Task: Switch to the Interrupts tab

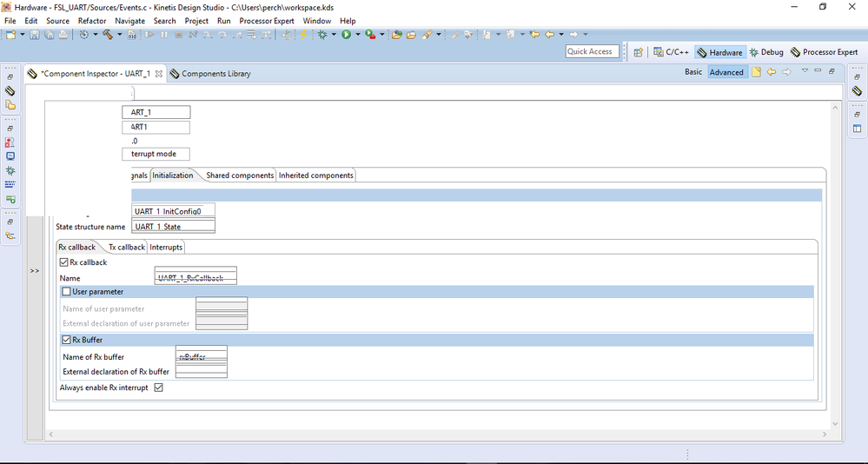Action: (x=166, y=248)
